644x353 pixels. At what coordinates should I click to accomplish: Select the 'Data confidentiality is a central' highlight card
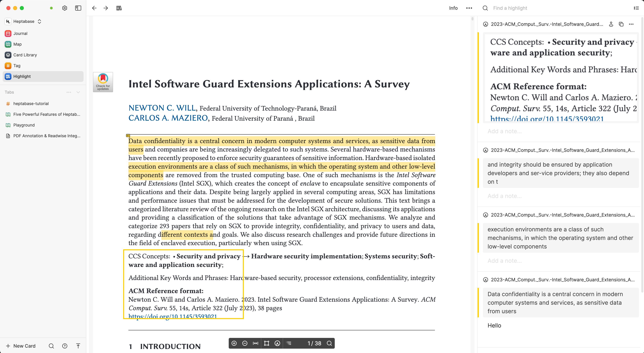coord(560,302)
